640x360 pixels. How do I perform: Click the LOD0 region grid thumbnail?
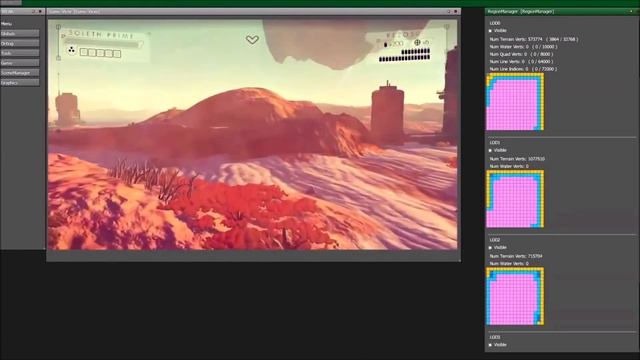pyautogui.click(x=515, y=102)
